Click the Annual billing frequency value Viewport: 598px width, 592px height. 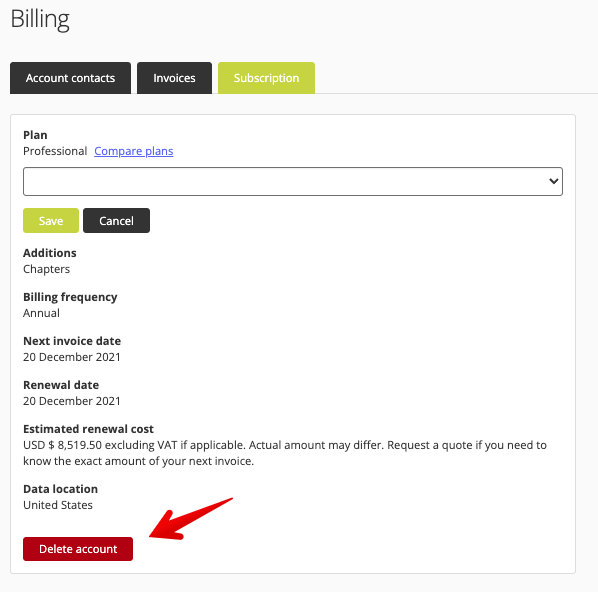tap(41, 313)
